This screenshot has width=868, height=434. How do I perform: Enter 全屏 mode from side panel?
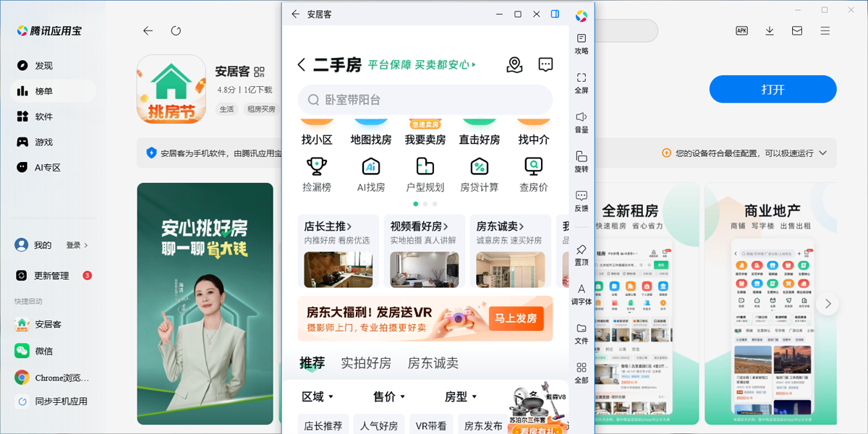tap(582, 83)
